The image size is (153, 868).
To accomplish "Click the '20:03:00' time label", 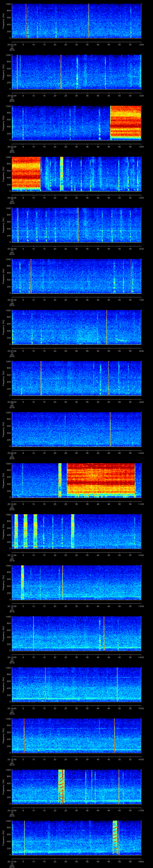I will click(12, 147).
